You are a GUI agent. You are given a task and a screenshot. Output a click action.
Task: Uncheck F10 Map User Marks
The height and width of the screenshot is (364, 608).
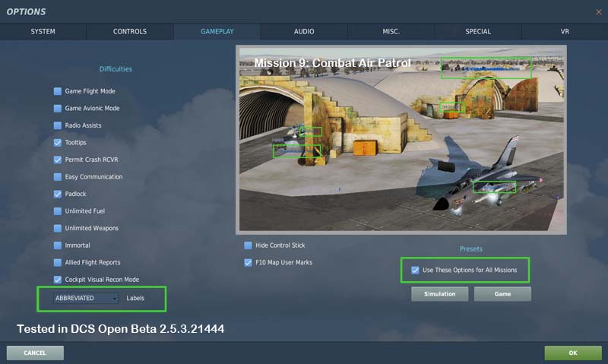(248, 262)
